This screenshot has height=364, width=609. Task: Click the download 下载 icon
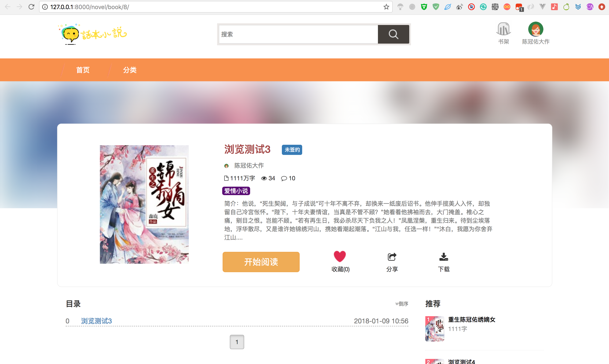coord(444,257)
